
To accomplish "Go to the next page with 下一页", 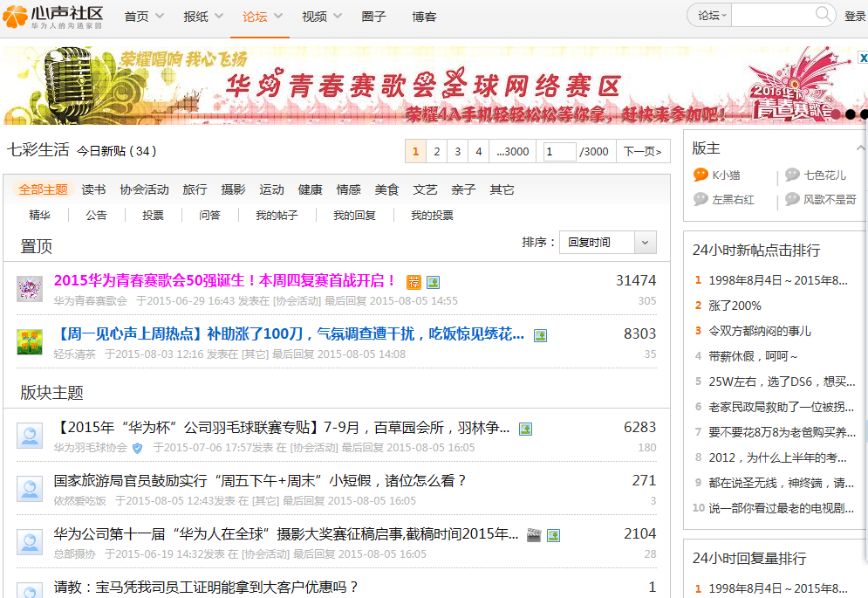I will click(x=643, y=152).
